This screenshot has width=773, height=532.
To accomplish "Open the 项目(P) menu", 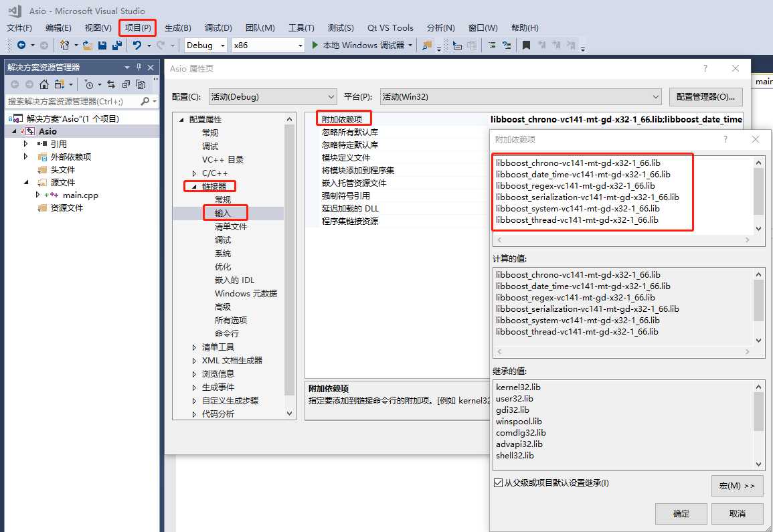I will tap(138, 27).
